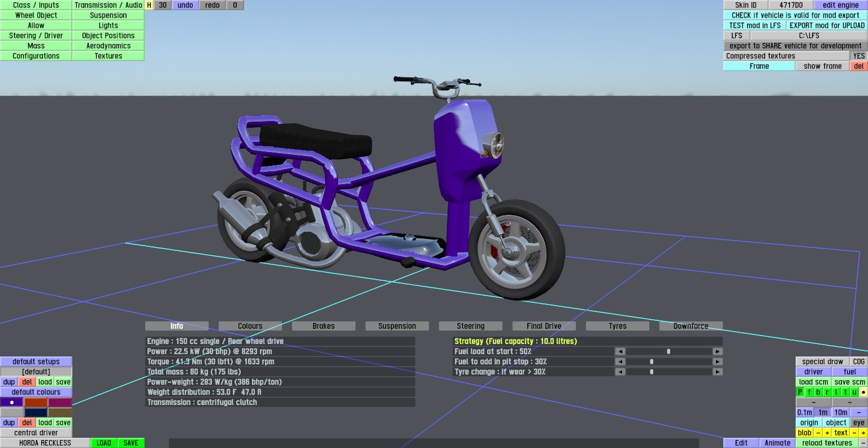Click the C:\LFS path field
Screen dimensions: 868x448
[809, 36]
